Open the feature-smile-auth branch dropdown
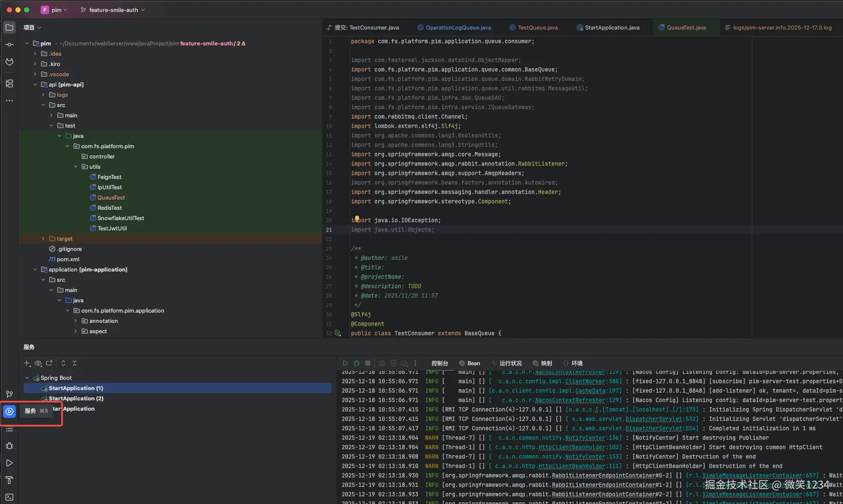The image size is (843, 504). [x=113, y=10]
